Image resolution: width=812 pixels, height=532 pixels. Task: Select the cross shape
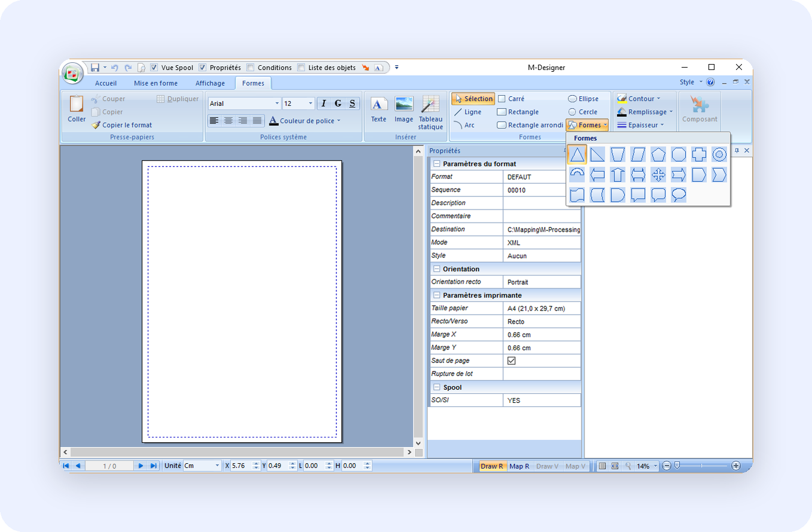point(699,155)
